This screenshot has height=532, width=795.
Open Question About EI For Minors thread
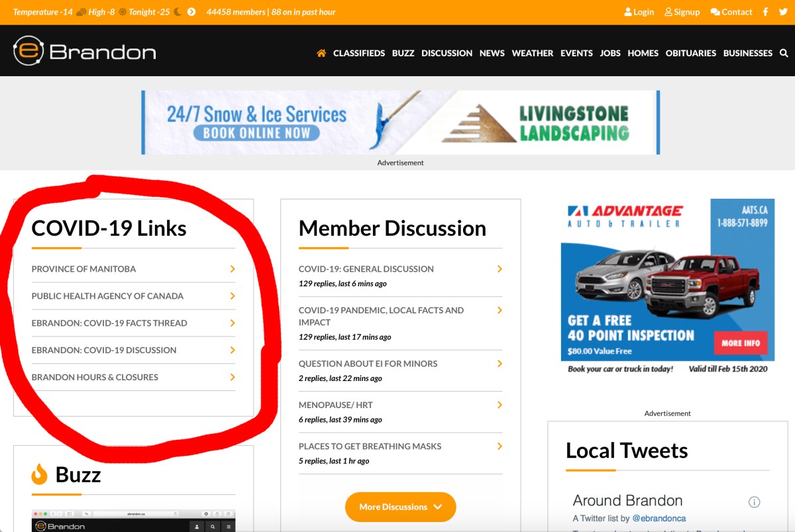pos(368,364)
